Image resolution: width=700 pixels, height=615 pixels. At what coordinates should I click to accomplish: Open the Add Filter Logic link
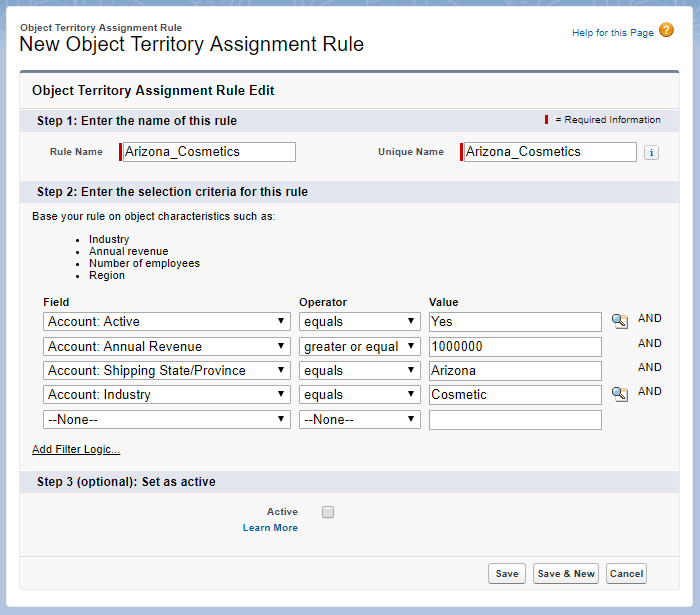(76, 450)
